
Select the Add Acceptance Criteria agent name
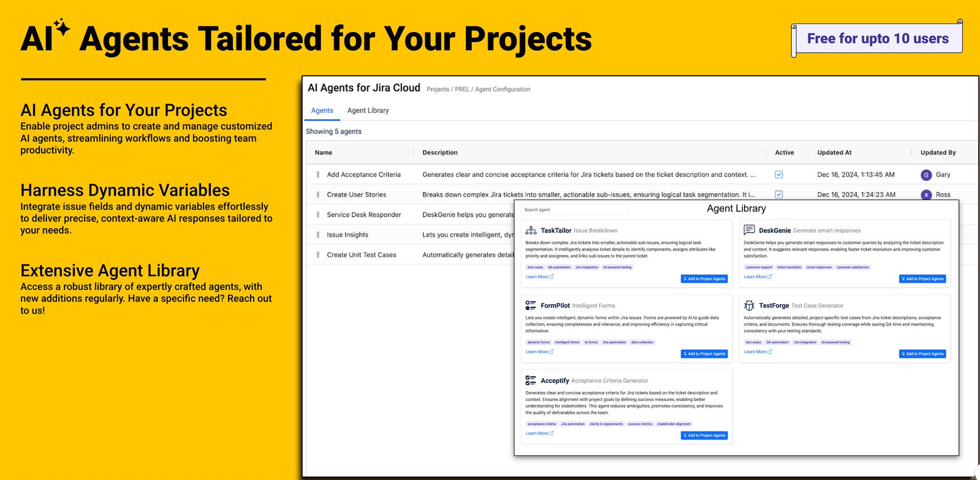[363, 174]
